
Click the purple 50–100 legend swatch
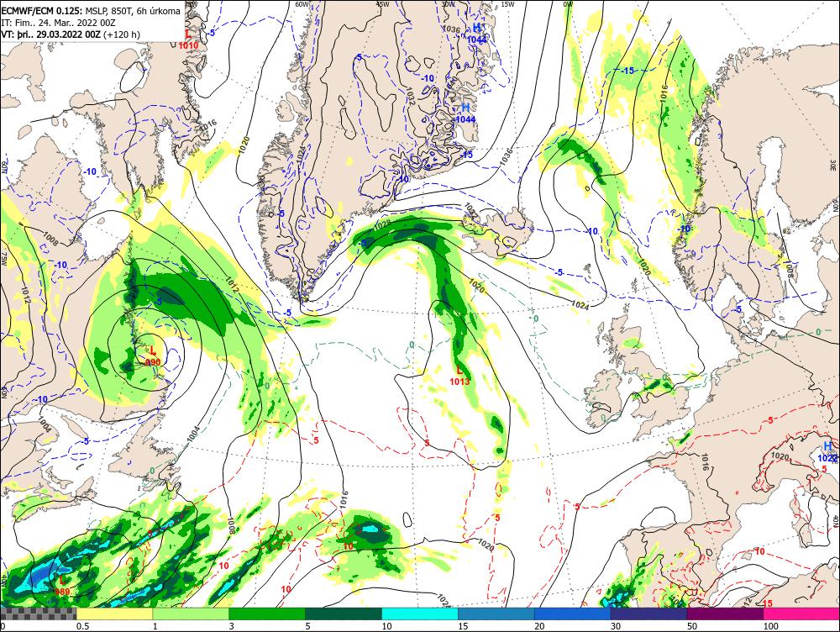click(726, 614)
